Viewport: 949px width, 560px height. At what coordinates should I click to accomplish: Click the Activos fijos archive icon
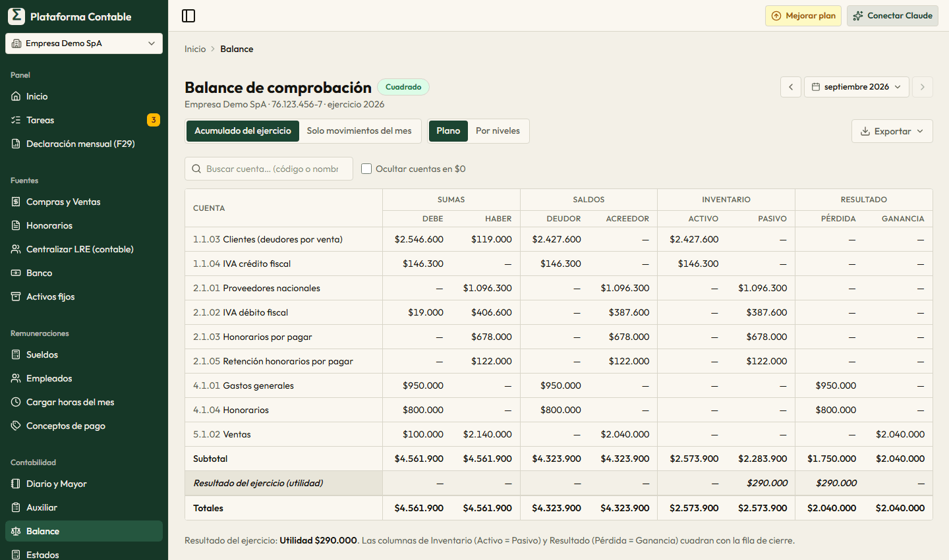point(16,296)
